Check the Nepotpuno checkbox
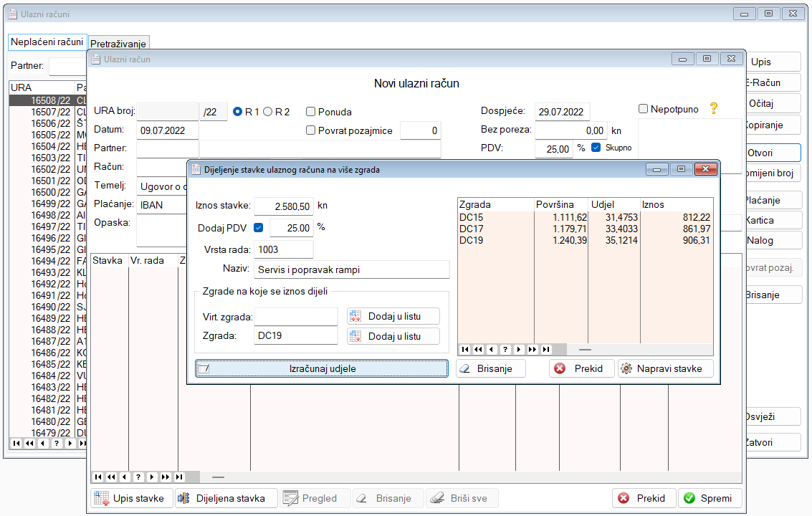 click(x=643, y=109)
